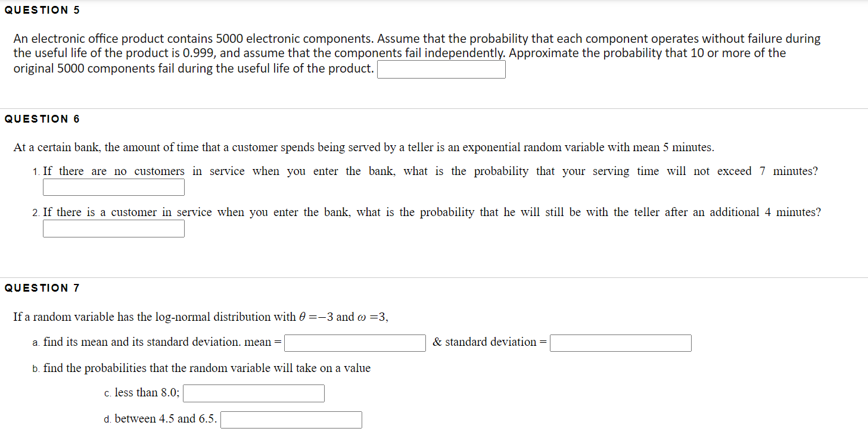Select the QUESTION 7 heading
This screenshot has height=444, width=868.
[41, 287]
